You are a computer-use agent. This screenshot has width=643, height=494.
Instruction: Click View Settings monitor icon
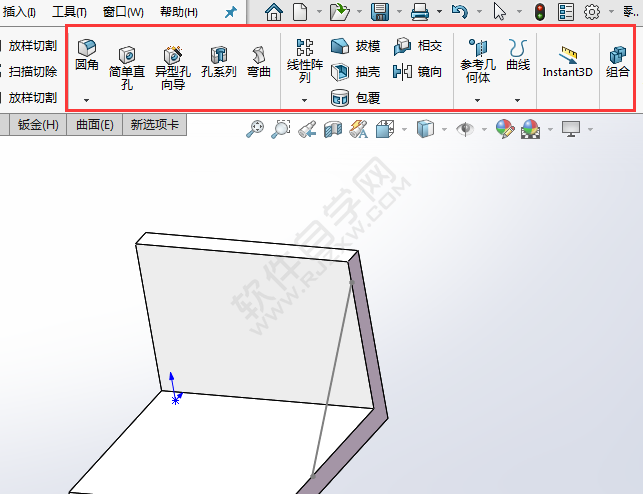tap(571, 129)
